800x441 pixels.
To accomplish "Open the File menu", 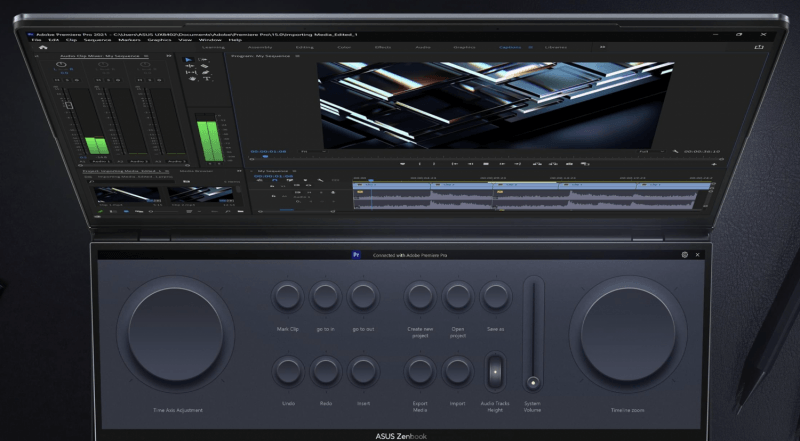I will (x=36, y=40).
